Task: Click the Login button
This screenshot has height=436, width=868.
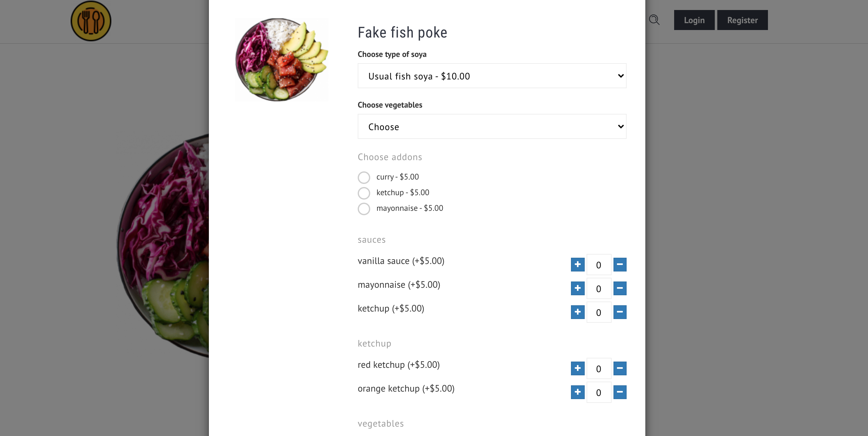Action: coord(694,20)
